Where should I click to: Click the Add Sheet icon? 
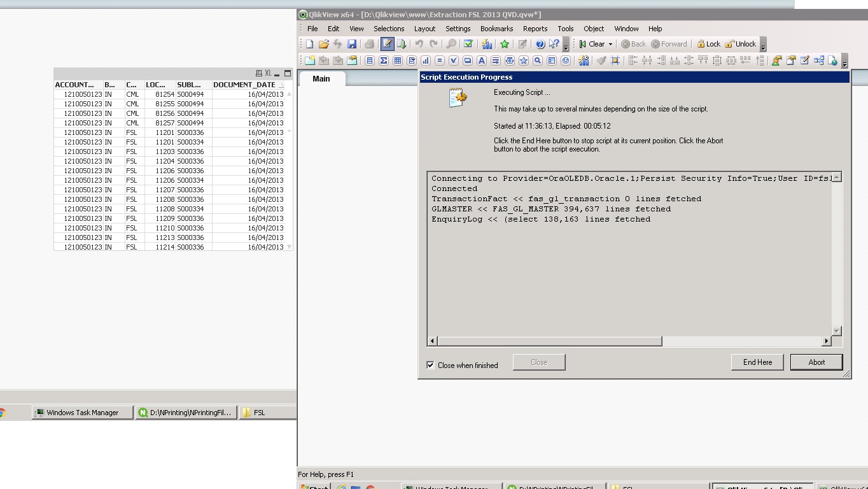(309, 60)
